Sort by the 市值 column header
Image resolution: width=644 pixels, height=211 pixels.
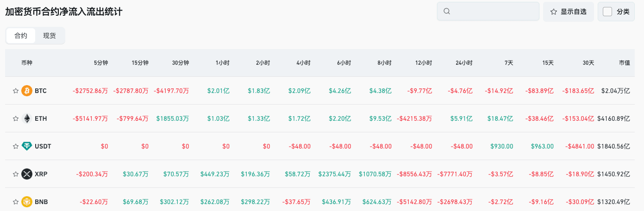625,62
